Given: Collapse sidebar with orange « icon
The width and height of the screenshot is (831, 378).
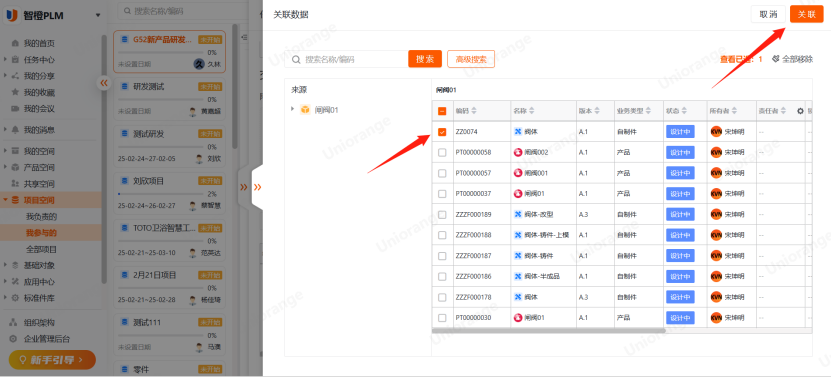Looking at the screenshot, I should (104, 83).
